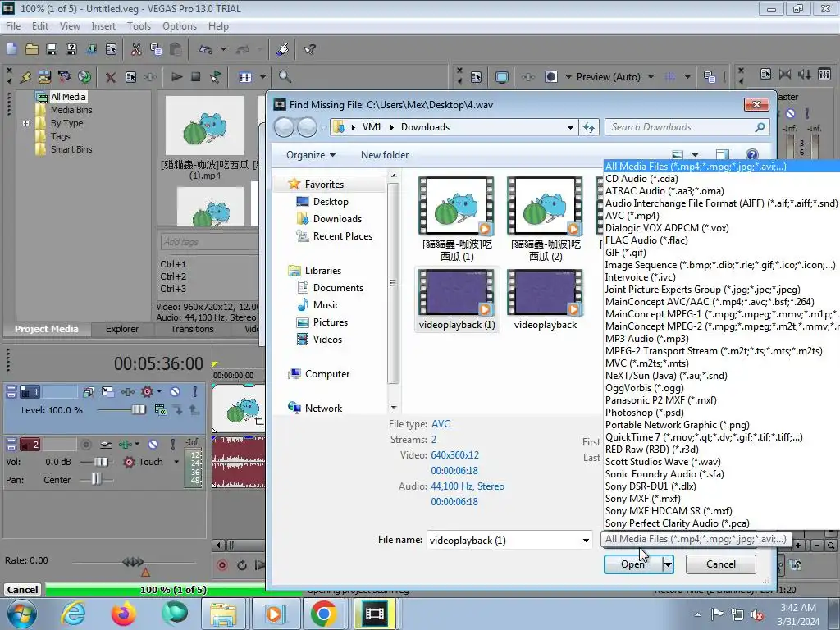The height and width of the screenshot is (630, 840).
Task: Click the video preview External Monitor icon
Action: (502, 77)
